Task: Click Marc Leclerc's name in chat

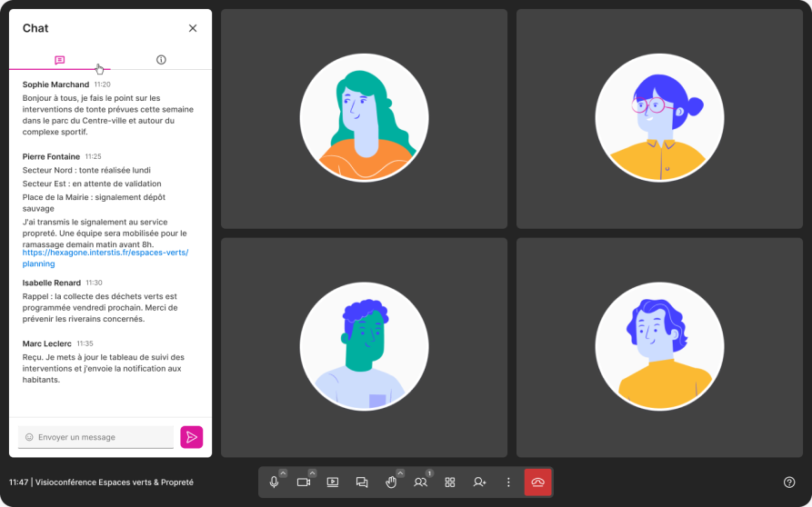Action: pos(46,343)
